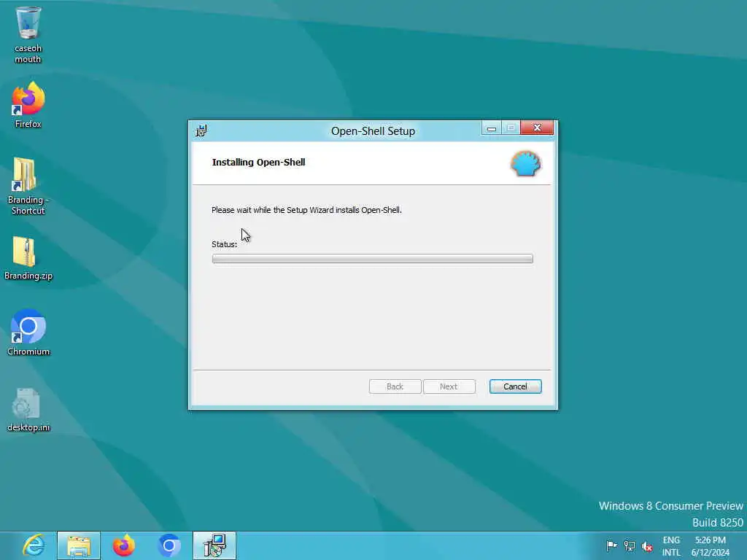This screenshot has height=560, width=747.
Task: Open the clock showing 5:26 PM
Action: [710, 546]
